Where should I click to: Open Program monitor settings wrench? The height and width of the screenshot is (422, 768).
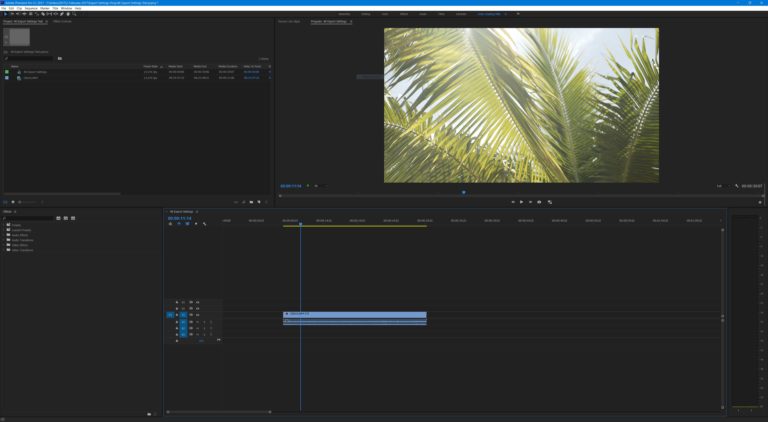point(737,186)
